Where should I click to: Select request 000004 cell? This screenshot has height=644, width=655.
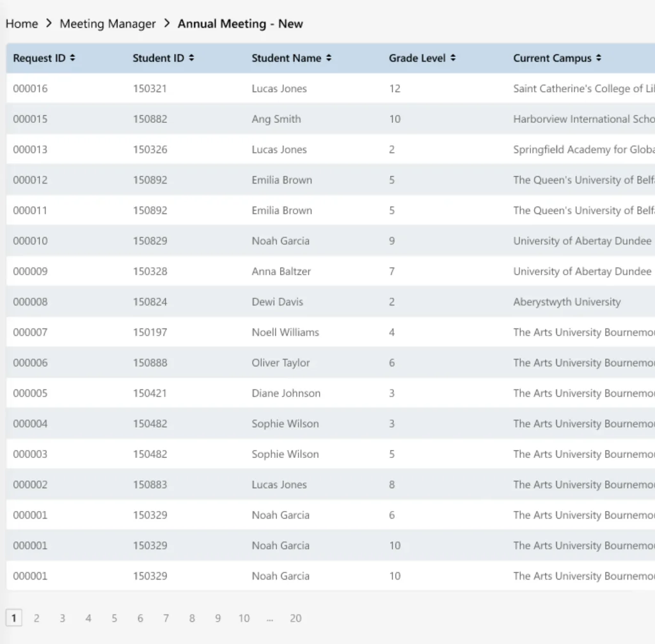(30, 424)
